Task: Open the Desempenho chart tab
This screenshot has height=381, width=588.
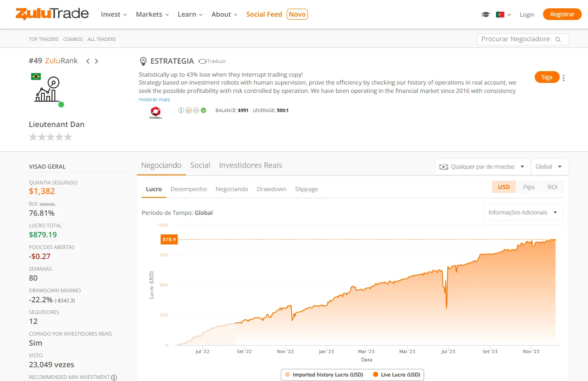Action: pos(189,189)
